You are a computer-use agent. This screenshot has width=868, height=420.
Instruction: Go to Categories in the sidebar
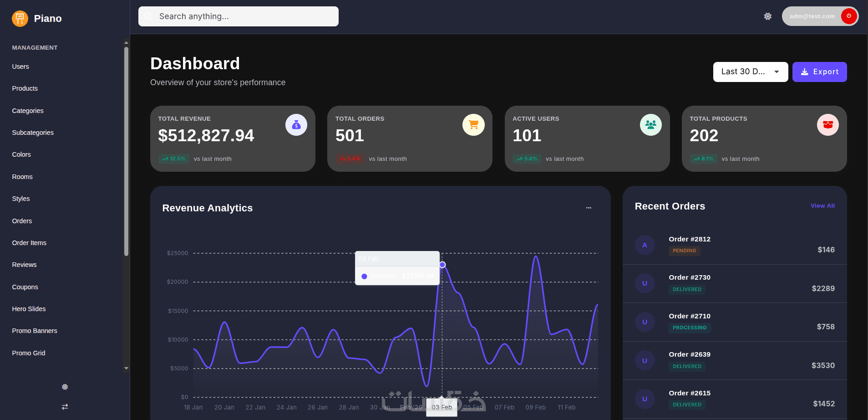[28, 111]
